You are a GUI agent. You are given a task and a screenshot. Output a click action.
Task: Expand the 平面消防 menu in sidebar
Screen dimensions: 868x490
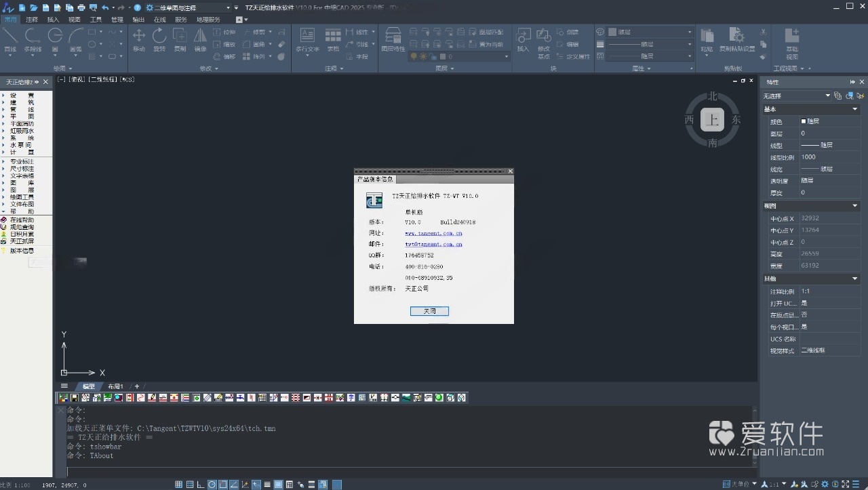22,124
